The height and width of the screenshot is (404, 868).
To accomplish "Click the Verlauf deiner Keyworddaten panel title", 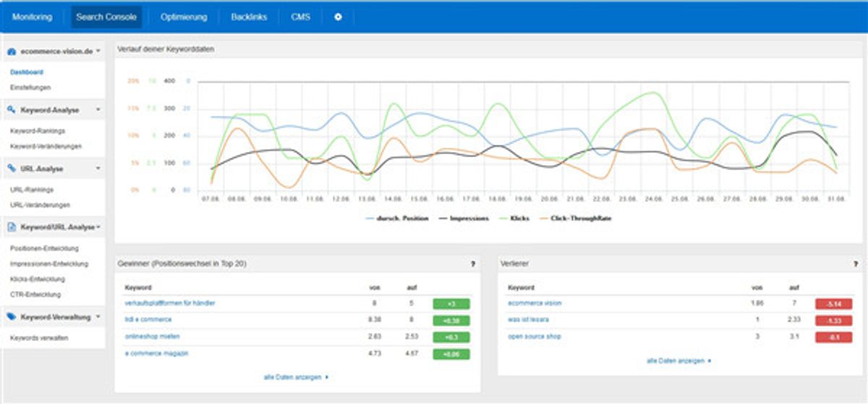I will point(166,49).
